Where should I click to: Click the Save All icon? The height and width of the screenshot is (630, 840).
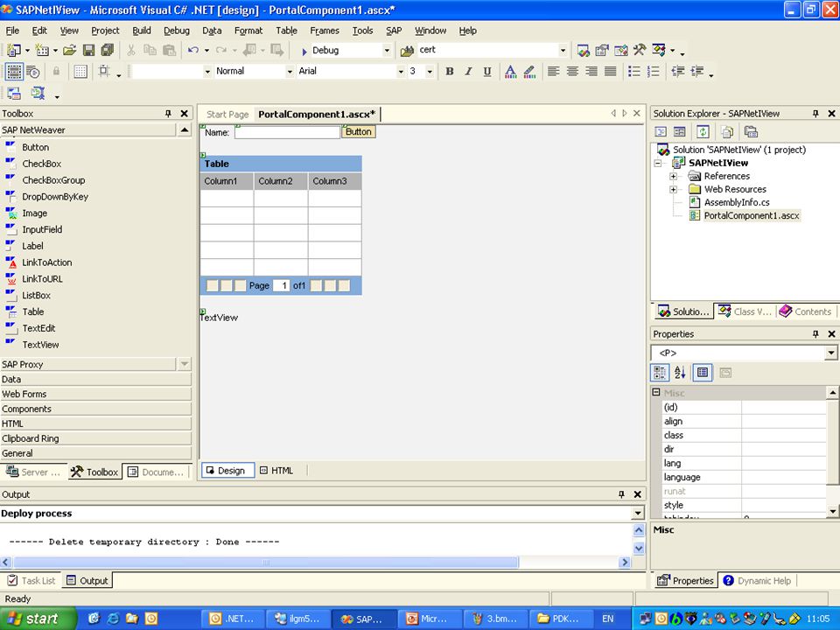point(107,51)
